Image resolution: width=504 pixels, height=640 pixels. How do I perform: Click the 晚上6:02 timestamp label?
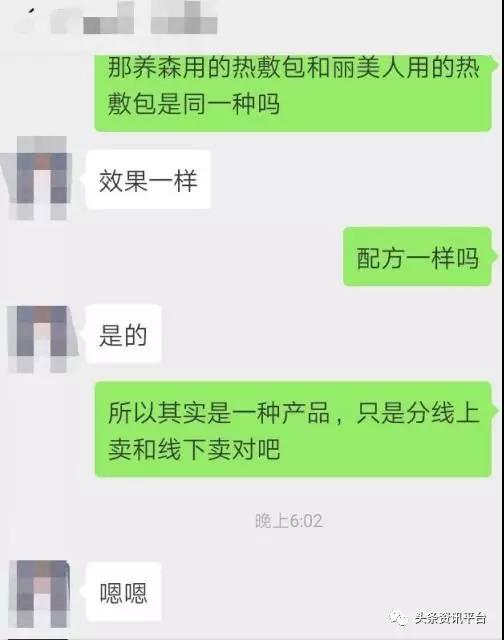tap(289, 521)
